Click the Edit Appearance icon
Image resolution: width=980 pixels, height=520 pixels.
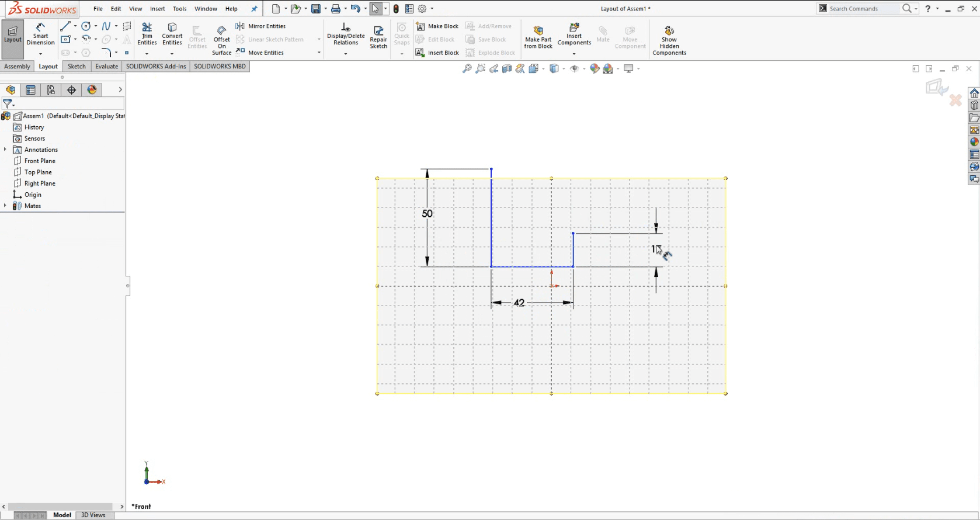pos(595,69)
